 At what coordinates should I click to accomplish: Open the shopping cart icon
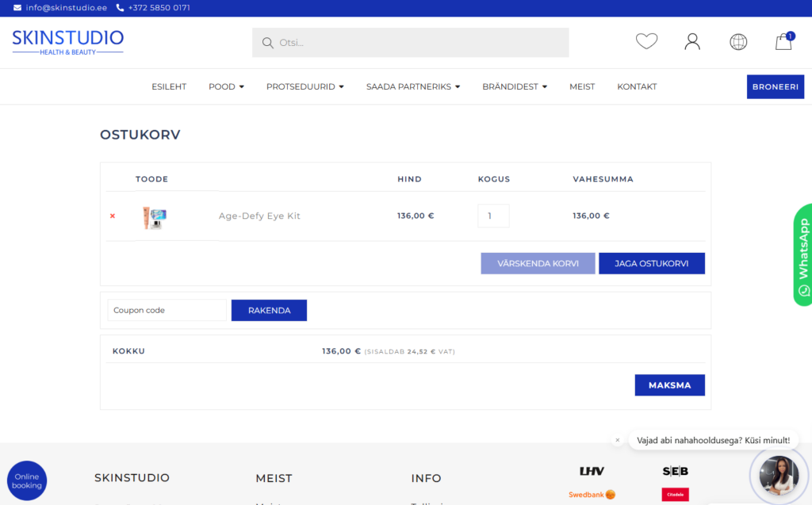(783, 41)
